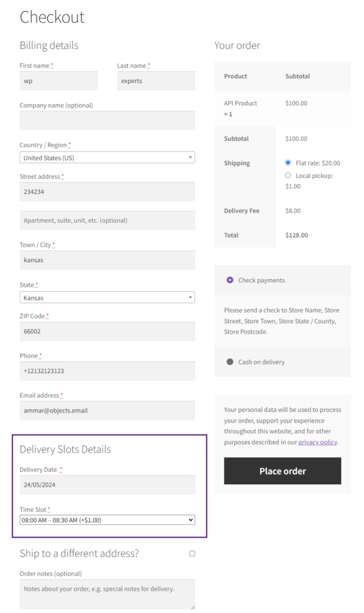Click the Company name input field
The height and width of the screenshot is (613, 364).
point(107,120)
